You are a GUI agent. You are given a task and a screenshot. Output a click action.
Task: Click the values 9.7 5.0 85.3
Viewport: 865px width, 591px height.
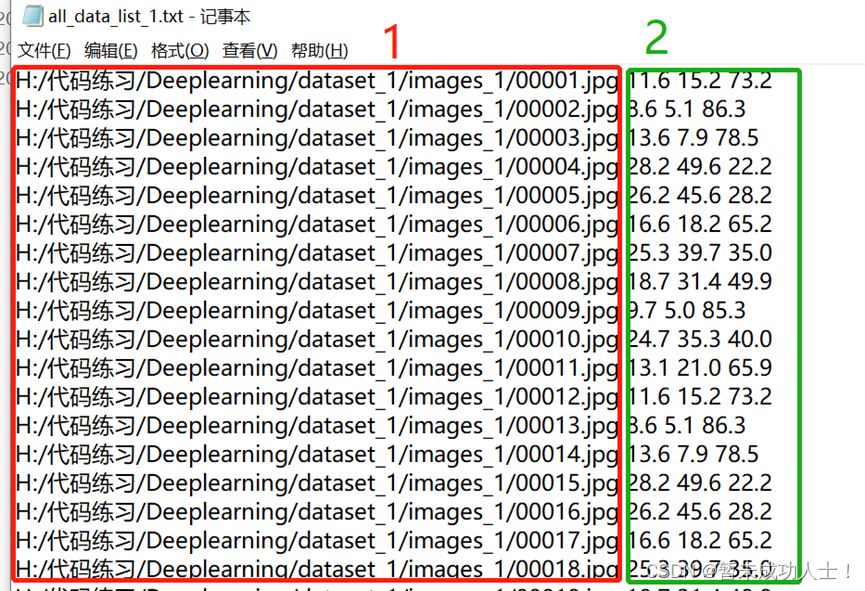pos(687,310)
